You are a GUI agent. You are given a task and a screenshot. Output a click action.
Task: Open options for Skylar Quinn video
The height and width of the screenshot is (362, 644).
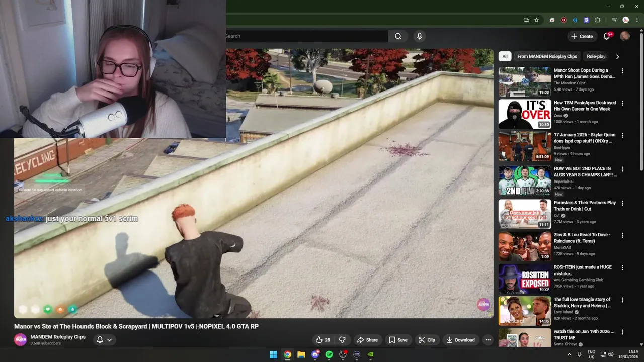click(x=622, y=135)
